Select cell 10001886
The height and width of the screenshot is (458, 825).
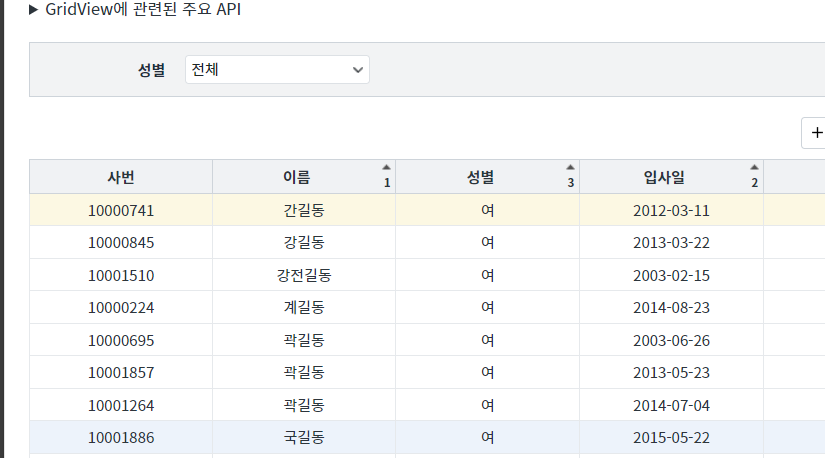pos(121,437)
